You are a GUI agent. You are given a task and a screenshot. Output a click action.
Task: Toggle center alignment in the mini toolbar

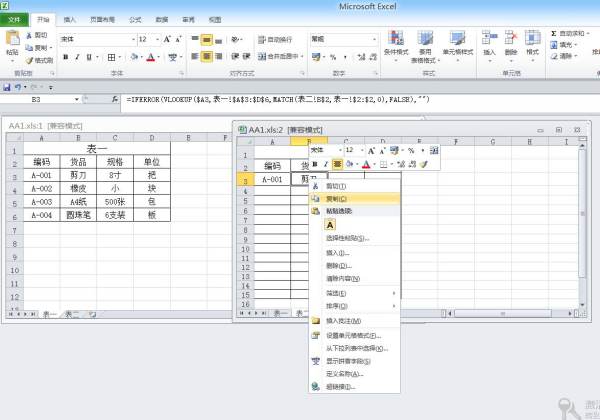[x=338, y=163]
